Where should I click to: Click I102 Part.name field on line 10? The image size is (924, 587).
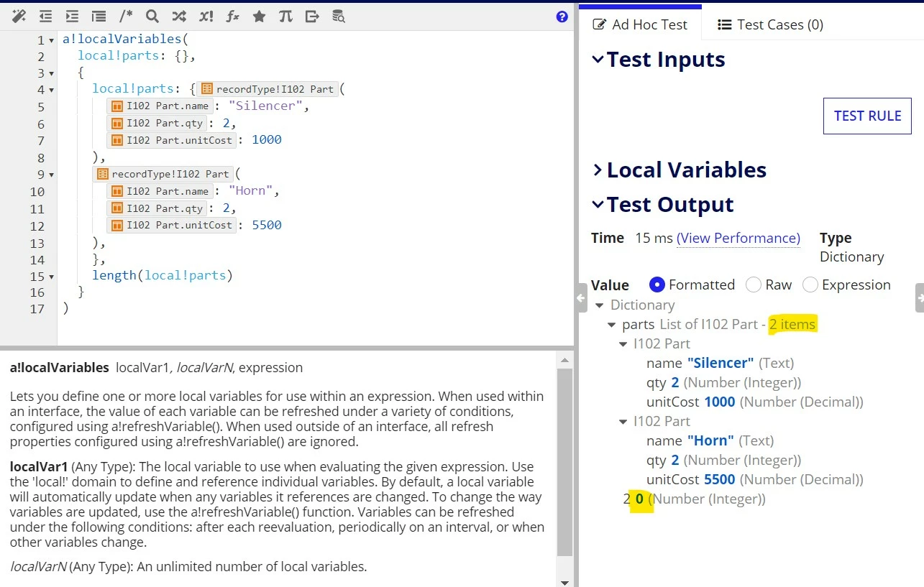[160, 191]
